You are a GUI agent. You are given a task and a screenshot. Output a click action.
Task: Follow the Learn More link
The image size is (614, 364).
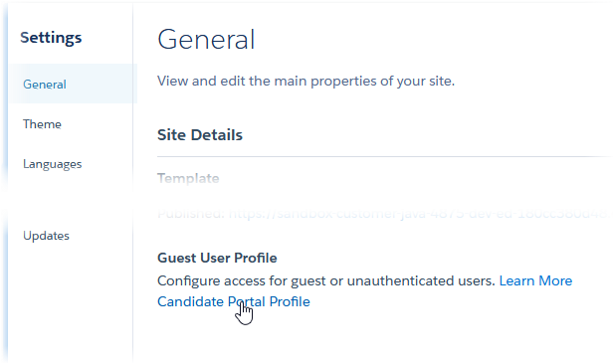[535, 280]
